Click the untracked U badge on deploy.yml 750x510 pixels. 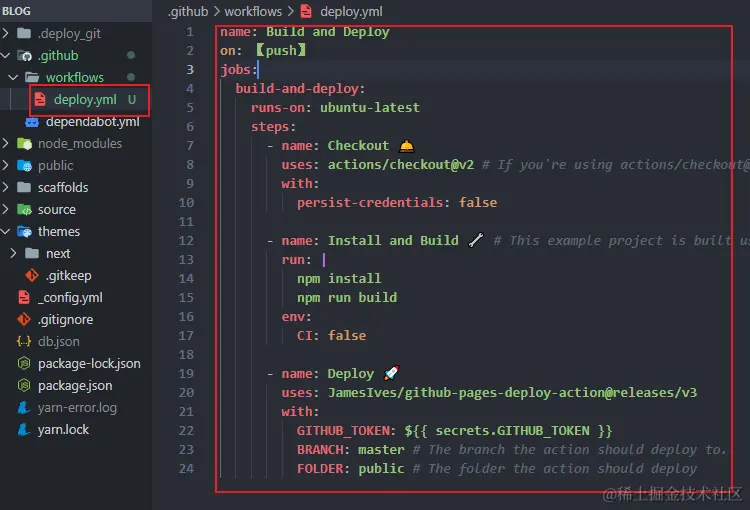(x=132, y=100)
